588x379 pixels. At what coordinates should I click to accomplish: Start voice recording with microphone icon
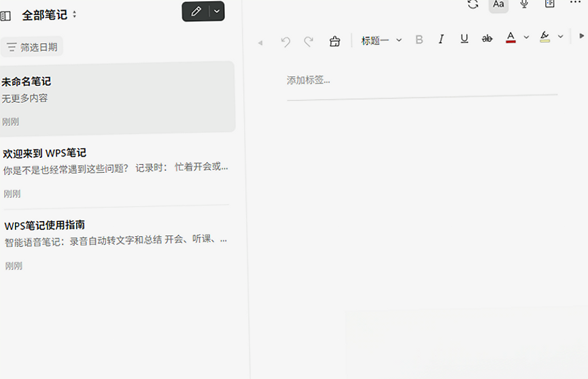click(524, 4)
